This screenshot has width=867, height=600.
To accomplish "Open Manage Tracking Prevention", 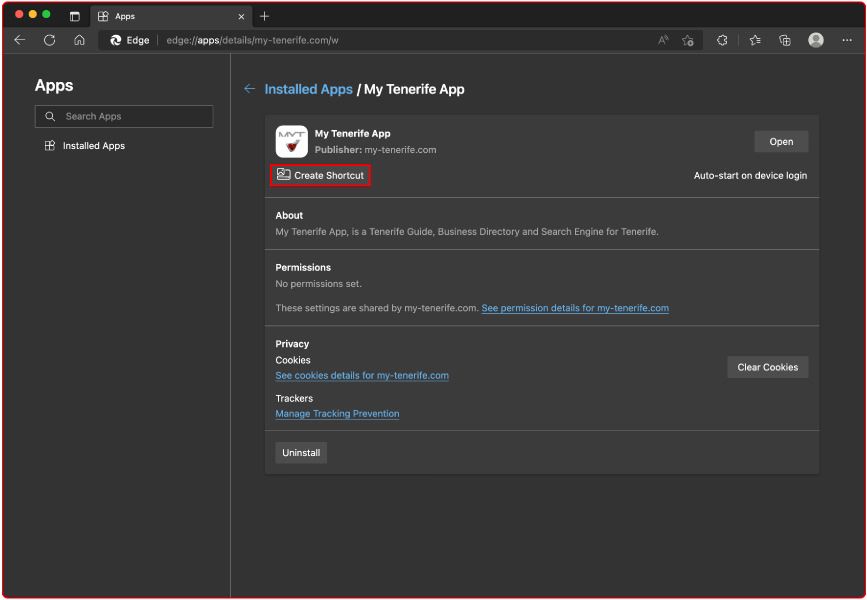I will click(x=337, y=413).
